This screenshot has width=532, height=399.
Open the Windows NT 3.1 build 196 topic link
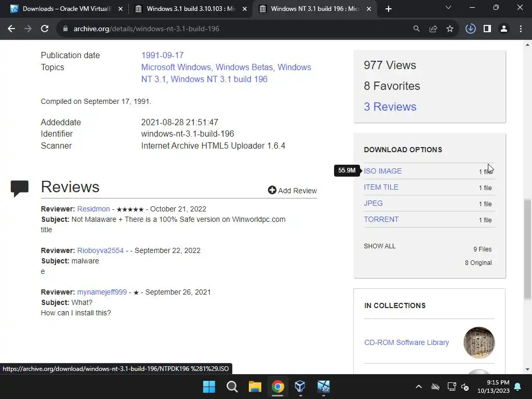pos(219,79)
